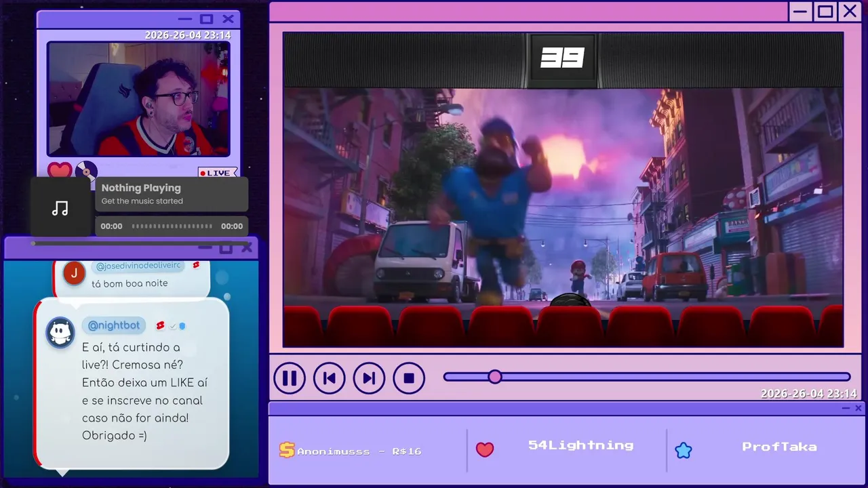
Task: Skip to the next track button
Action: (369, 378)
